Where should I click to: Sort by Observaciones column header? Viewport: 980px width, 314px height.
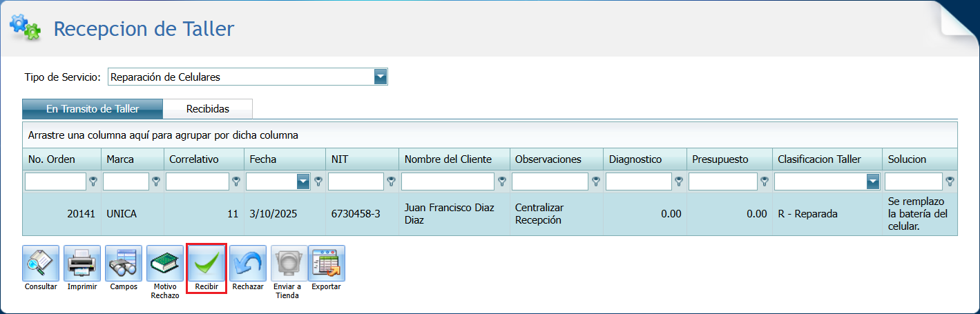[x=557, y=159]
